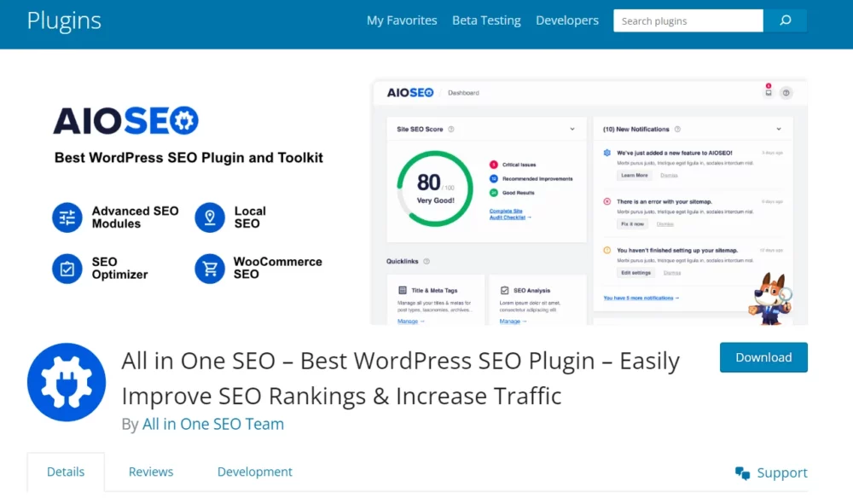The image size is (853, 504).
Task: Click the Fix it now button
Action: pos(632,224)
